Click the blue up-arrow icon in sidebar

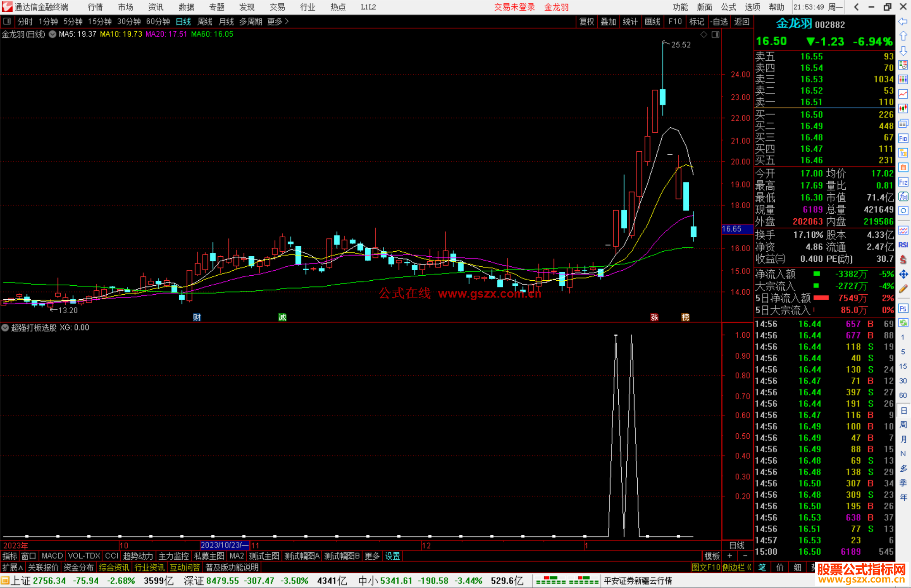(x=903, y=36)
